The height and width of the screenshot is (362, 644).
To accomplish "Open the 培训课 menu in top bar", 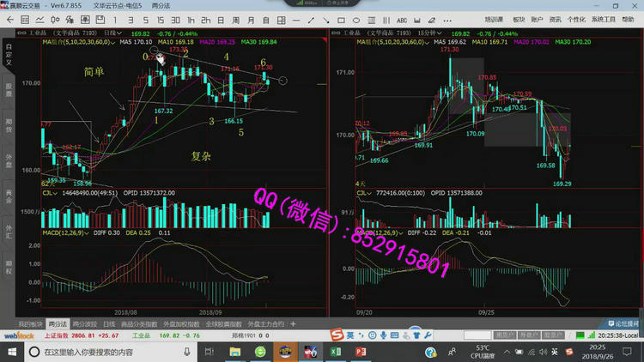I will pos(493,17).
